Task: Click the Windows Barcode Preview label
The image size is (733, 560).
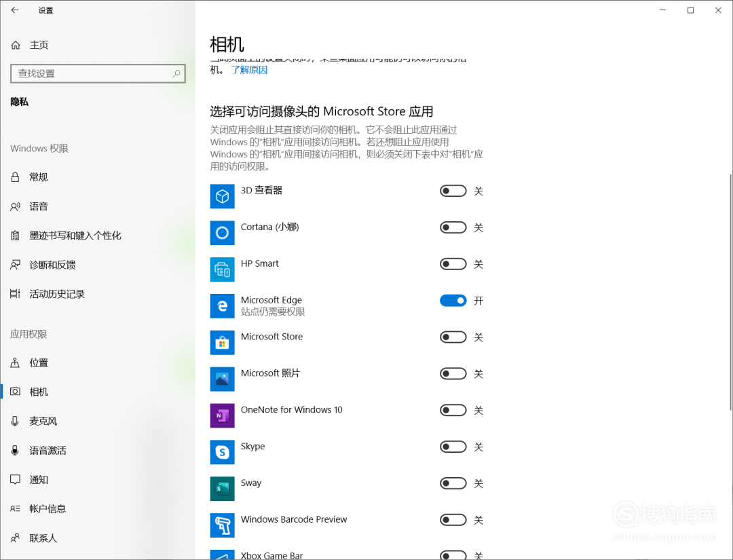Action: click(x=294, y=519)
